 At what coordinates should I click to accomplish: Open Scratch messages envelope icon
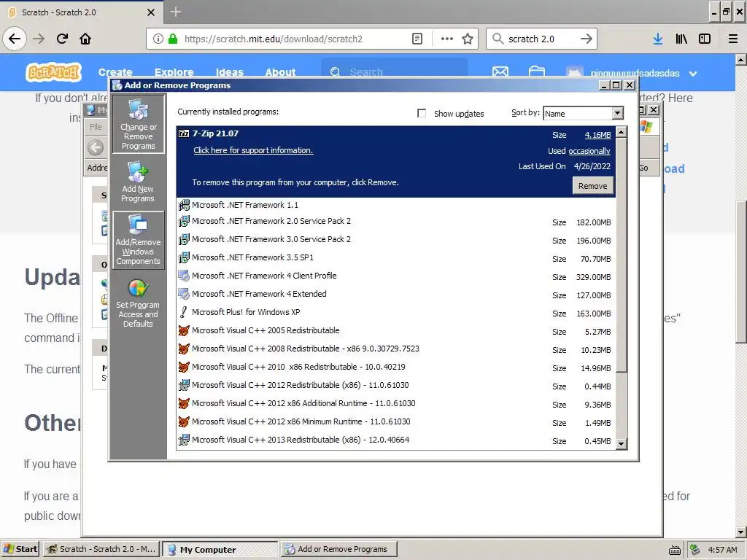[x=500, y=72]
